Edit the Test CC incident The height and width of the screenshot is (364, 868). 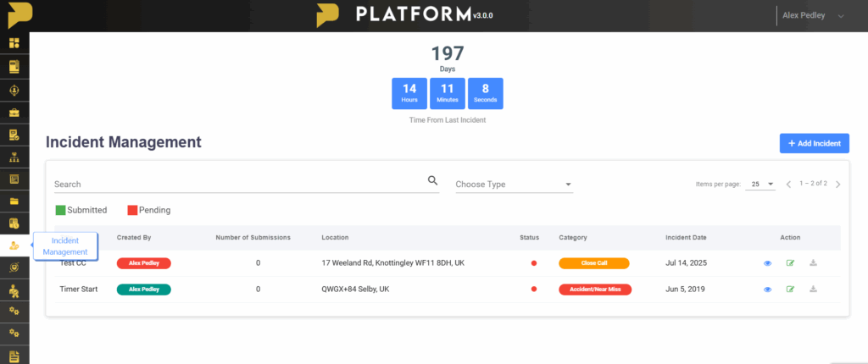click(790, 263)
